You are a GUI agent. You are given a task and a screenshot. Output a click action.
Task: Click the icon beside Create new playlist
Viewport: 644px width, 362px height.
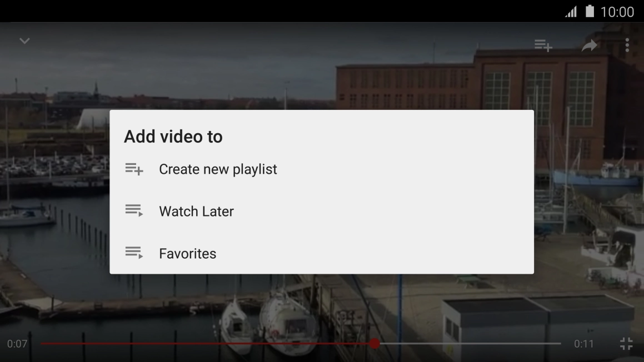point(134,169)
